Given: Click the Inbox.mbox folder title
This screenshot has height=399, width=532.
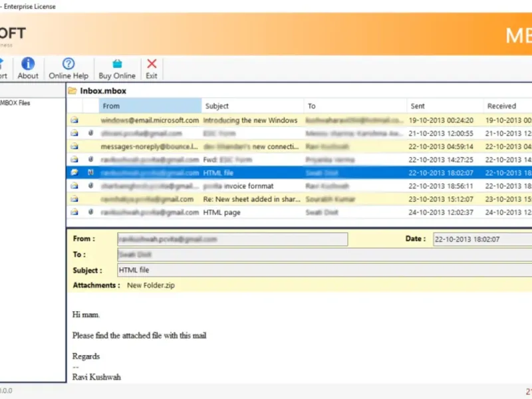Looking at the screenshot, I should tap(103, 90).
